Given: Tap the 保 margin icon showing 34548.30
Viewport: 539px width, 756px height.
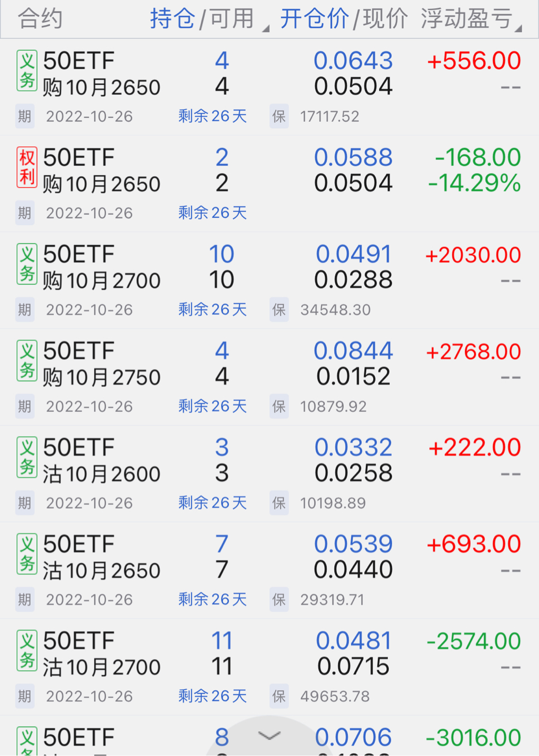Looking at the screenshot, I should click(x=279, y=310).
